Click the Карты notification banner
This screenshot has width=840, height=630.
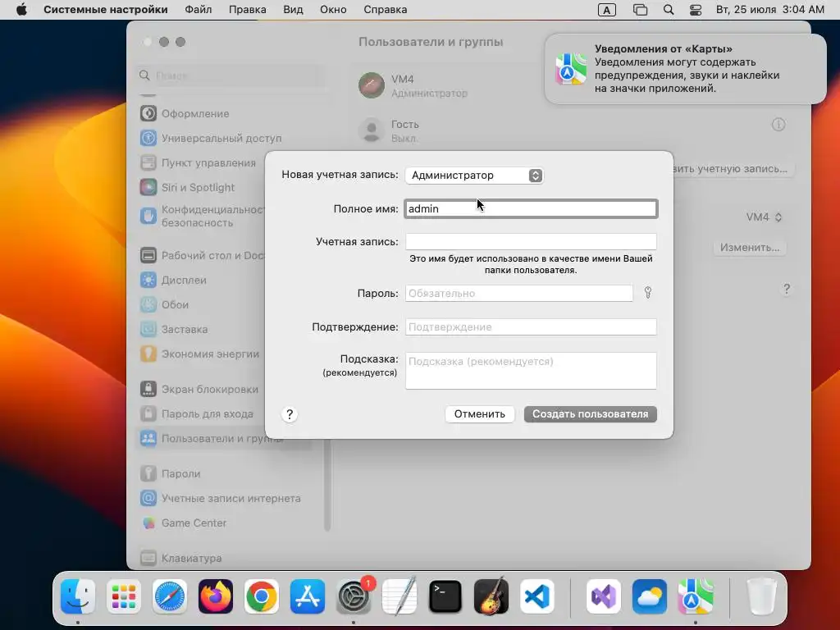click(x=685, y=69)
